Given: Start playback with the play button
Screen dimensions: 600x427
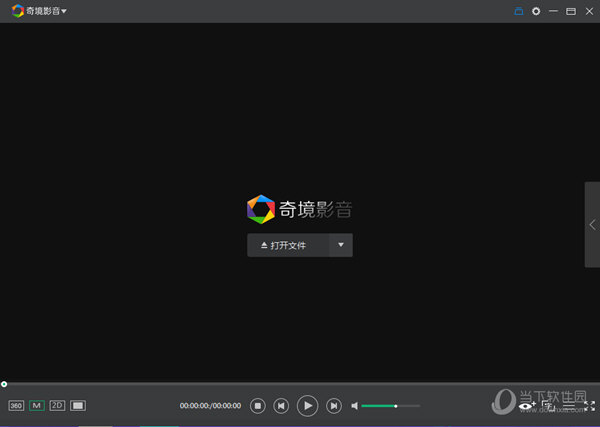Looking at the screenshot, I should [x=307, y=406].
